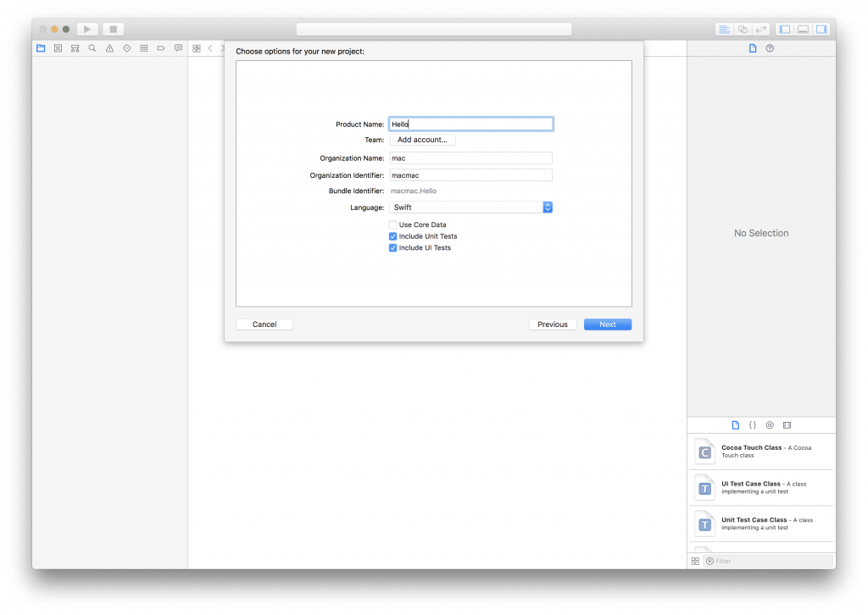Image resolution: width=868 pixels, height=615 pixels.
Task: Open the Find navigator magnifier icon
Action: (92, 48)
